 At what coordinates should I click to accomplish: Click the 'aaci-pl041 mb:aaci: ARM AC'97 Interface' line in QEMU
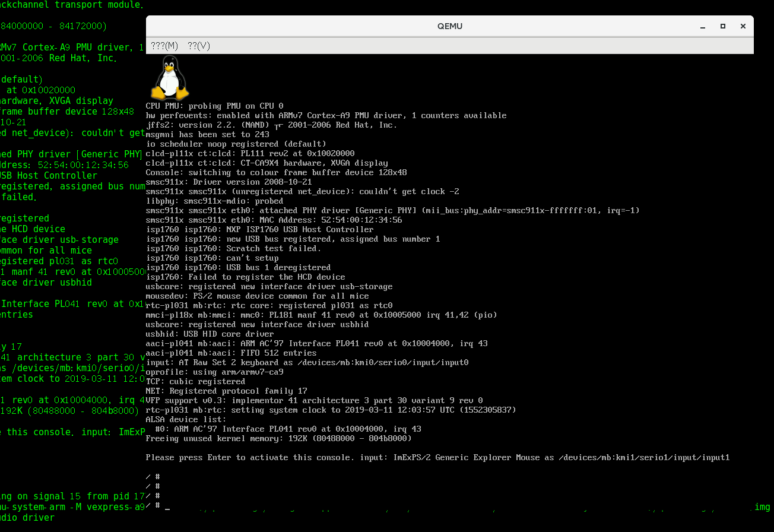click(x=316, y=344)
